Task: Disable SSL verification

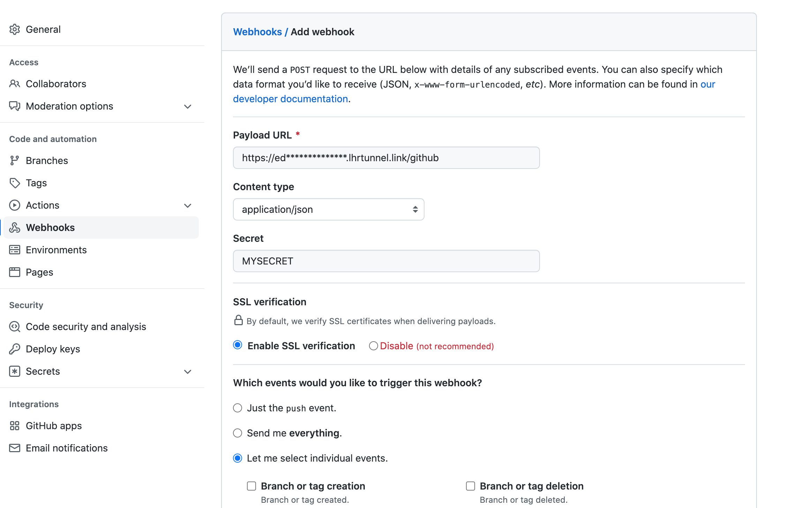Action: coord(373,346)
